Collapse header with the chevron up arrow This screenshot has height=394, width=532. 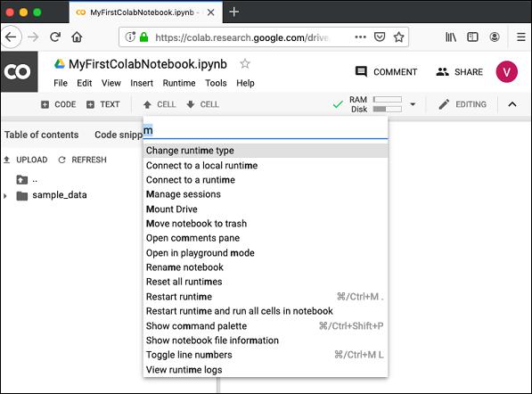tap(512, 104)
